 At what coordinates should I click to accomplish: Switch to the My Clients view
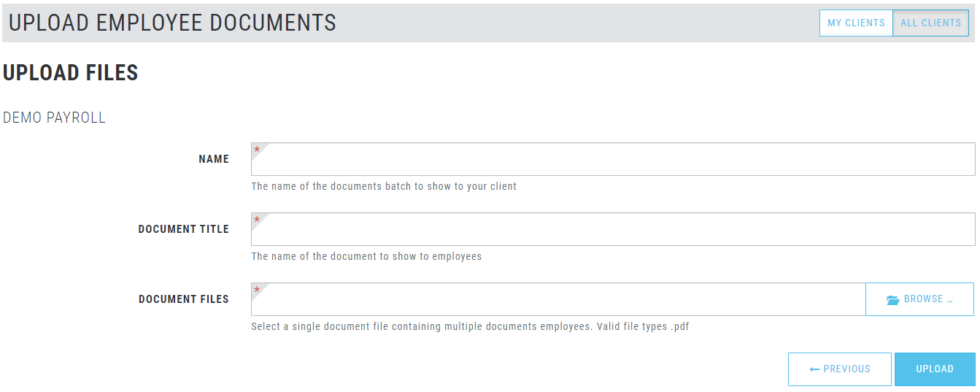[856, 23]
